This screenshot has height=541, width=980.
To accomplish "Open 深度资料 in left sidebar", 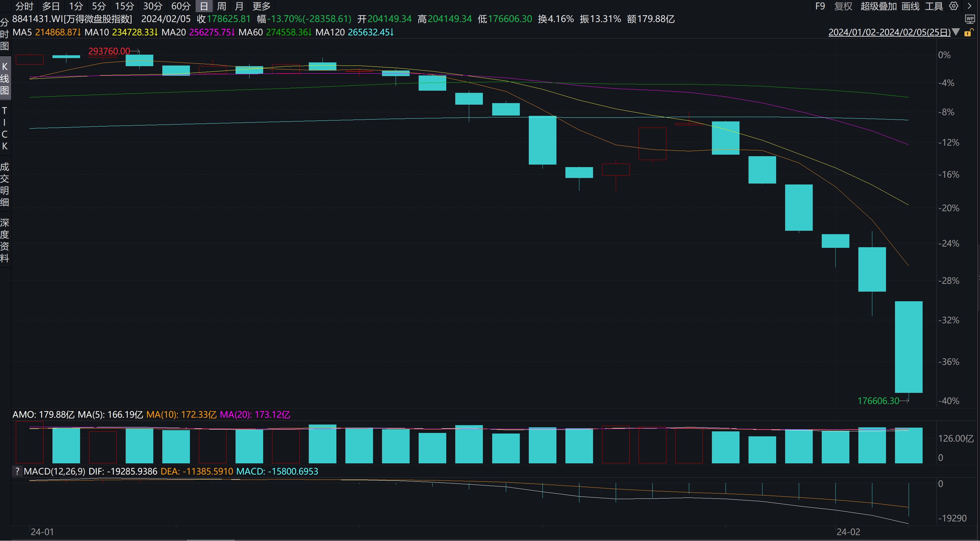I will click(5, 240).
